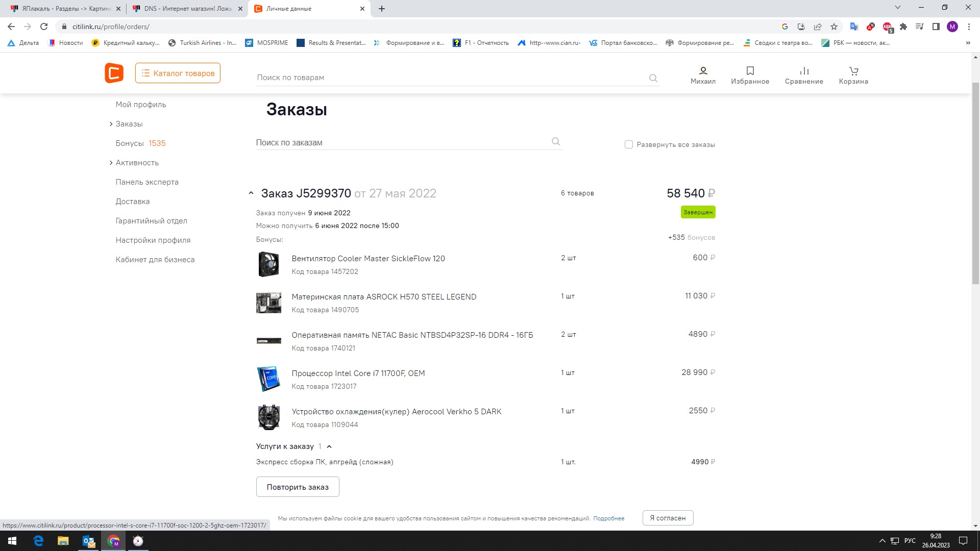Launch Edge from the taskbar
The height and width of the screenshot is (551, 980).
[38, 541]
